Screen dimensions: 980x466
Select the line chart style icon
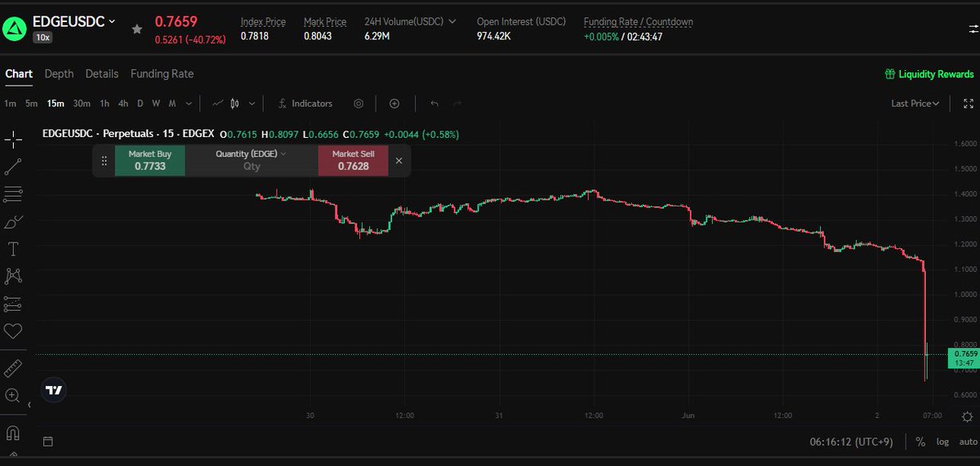(217, 104)
